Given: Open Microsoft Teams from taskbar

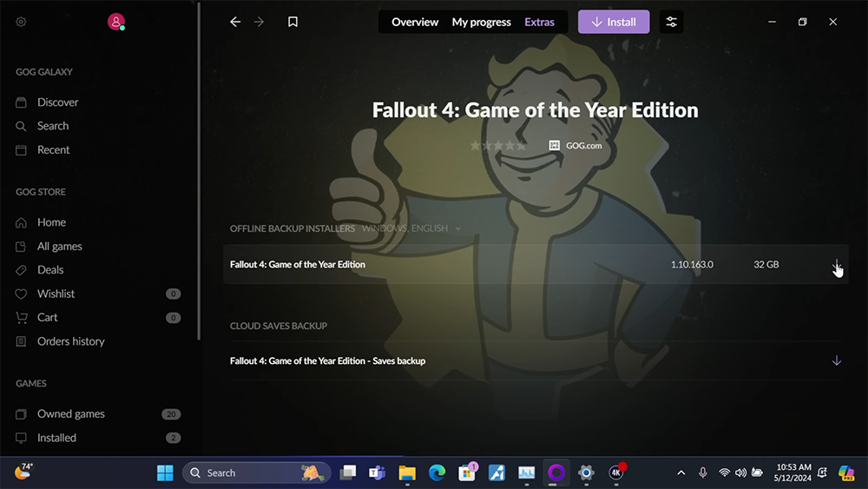Looking at the screenshot, I should 377,473.
